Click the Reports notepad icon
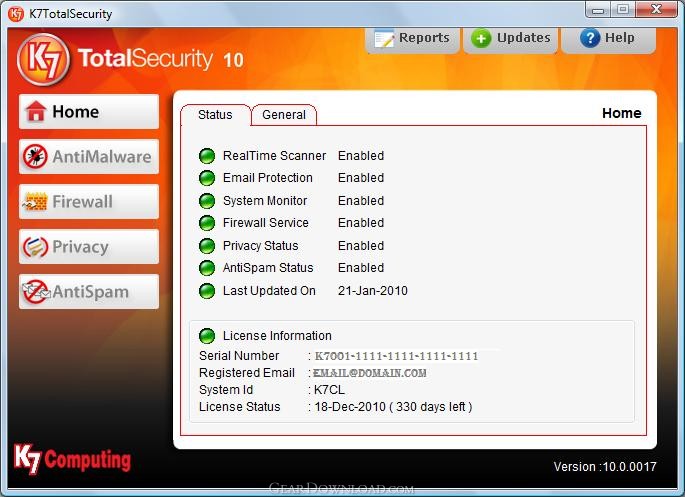 (x=384, y=39)
